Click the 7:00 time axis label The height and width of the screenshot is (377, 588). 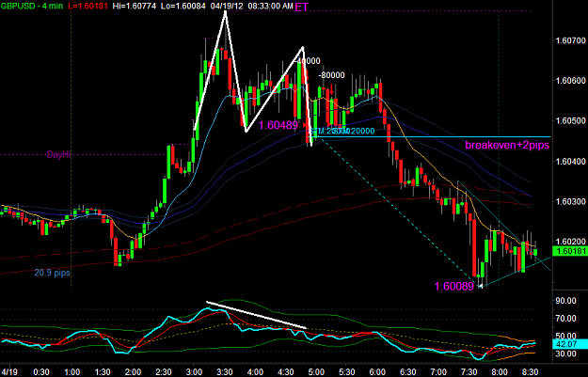(x=438, y=371)
